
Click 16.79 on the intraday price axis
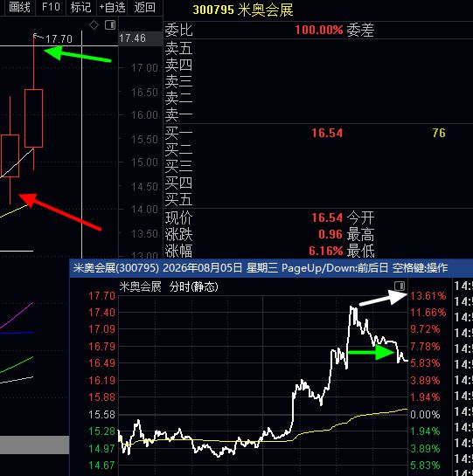tap(101, 347)
